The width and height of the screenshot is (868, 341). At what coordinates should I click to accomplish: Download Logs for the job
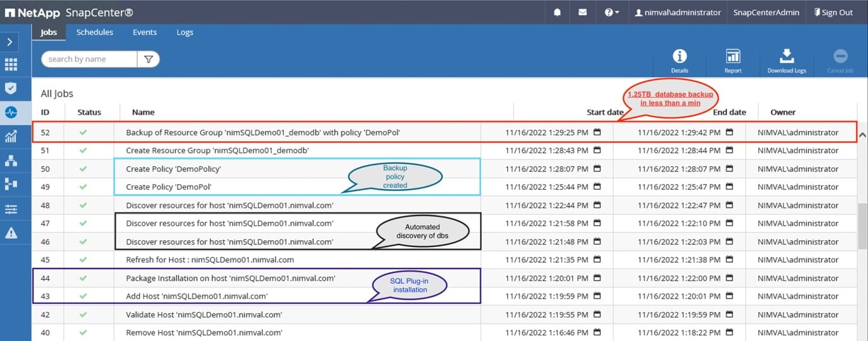(x=787, y=61)
